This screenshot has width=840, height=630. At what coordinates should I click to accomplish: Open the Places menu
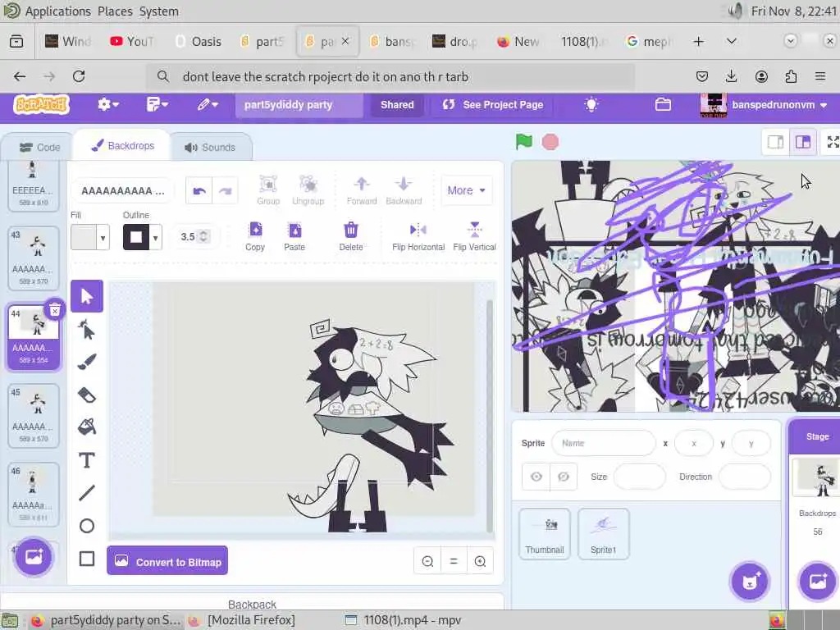115,11
